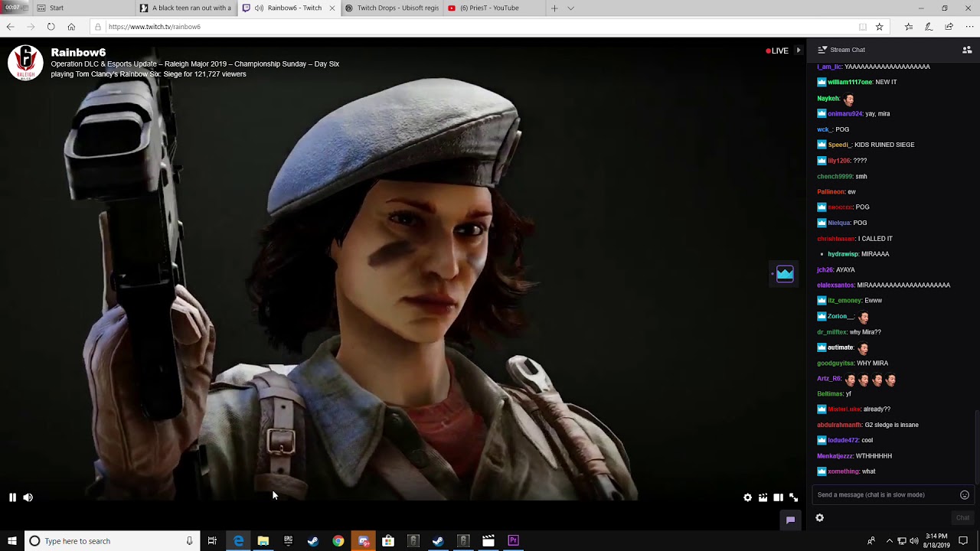Open Edge settings and more menu
980x551 pixels.
(x=969, y=27)
